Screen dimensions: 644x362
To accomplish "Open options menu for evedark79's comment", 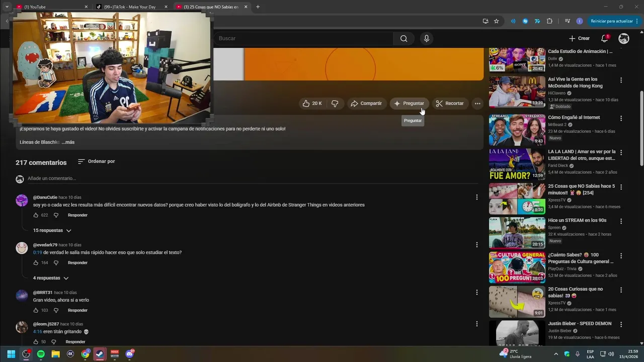I will [476, 245].
